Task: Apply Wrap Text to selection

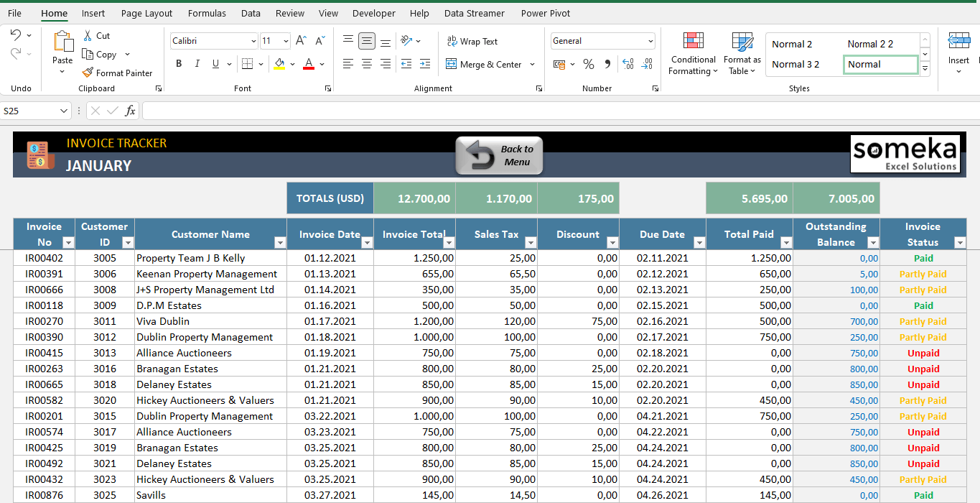Action: [472, 41]
